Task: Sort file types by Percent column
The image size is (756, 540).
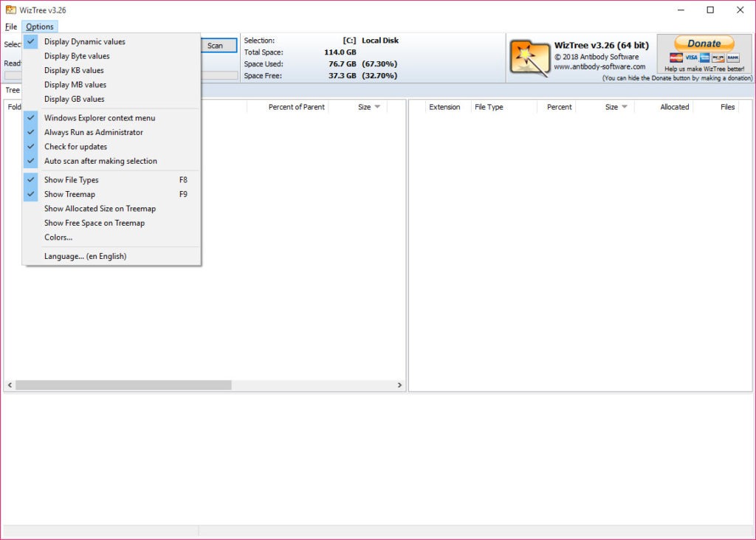Action: coord(557,107)
